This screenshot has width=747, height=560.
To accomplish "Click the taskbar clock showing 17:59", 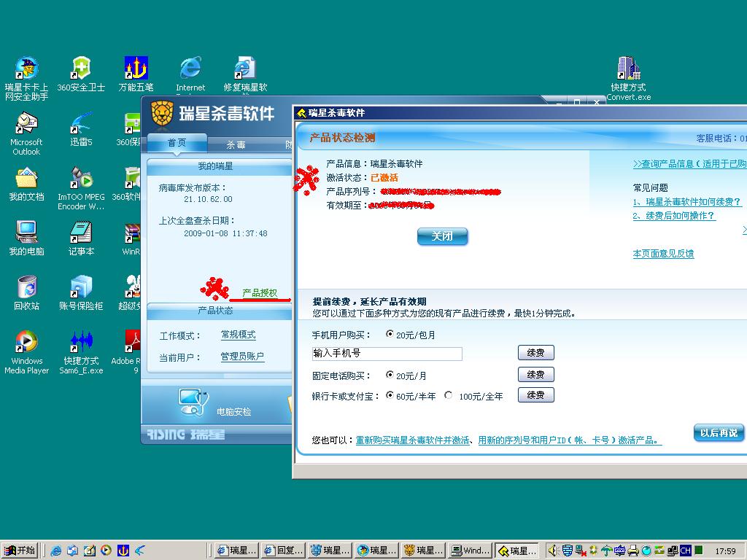I will [x=726, y=551].
